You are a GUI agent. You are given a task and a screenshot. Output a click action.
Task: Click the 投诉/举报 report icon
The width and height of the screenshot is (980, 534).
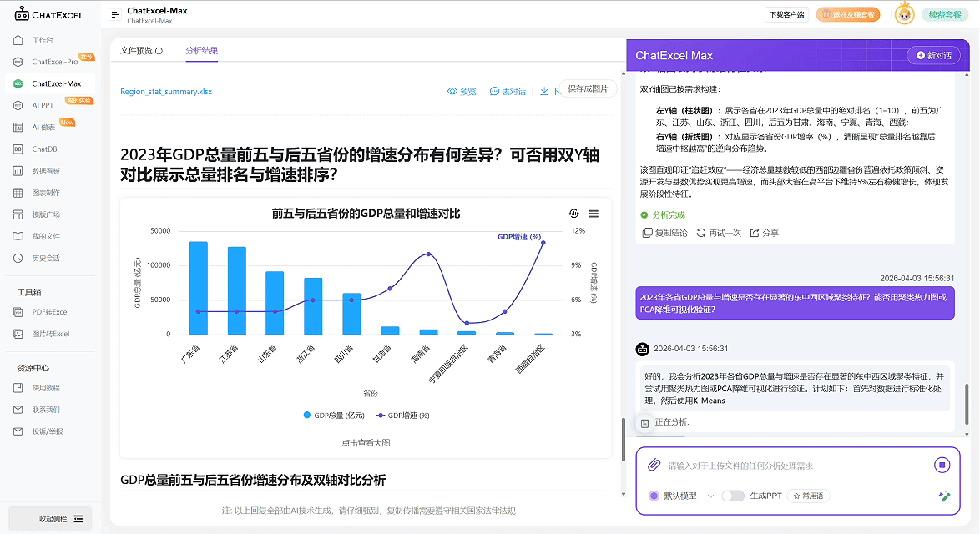[18, 431]
